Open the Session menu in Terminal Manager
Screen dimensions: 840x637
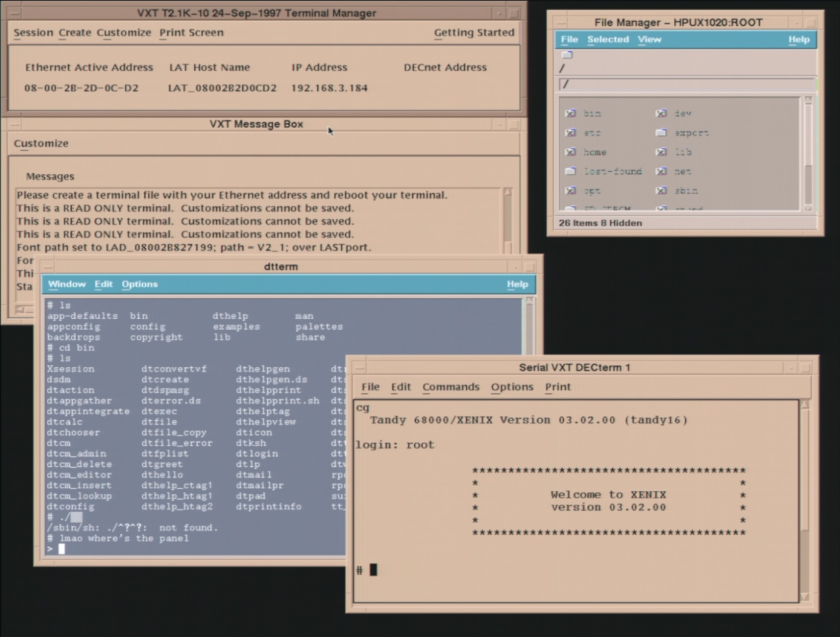point(33,33)
